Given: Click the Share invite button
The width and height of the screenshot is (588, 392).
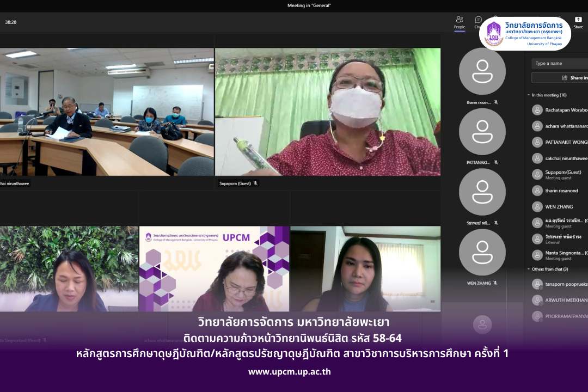Looking at the screenshot, I should pos(560,78).
